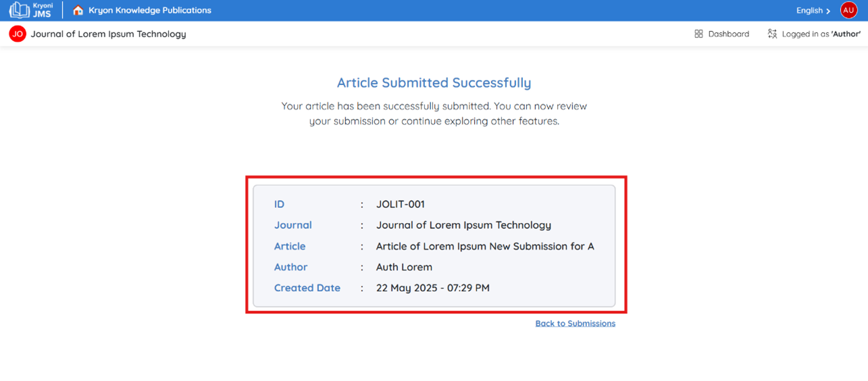Open the Logged in as 'Author' role menu
868x381 pixels.
tap(814, 34)
